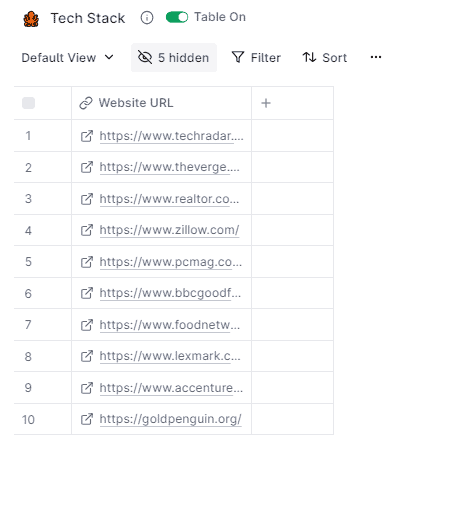Show the 5 hidden columns
The height and width of the screenshot is (510, 460).
pos(174,58)
